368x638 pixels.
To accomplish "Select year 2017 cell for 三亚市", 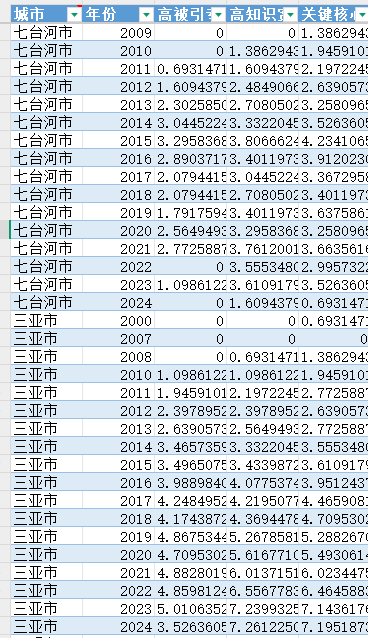I will 118,499.
